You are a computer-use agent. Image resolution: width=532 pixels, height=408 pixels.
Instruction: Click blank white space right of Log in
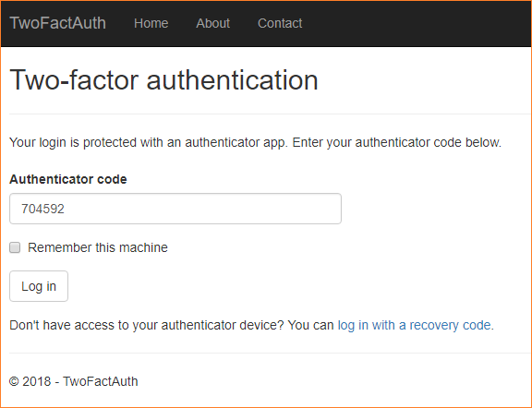click(272, 286)
